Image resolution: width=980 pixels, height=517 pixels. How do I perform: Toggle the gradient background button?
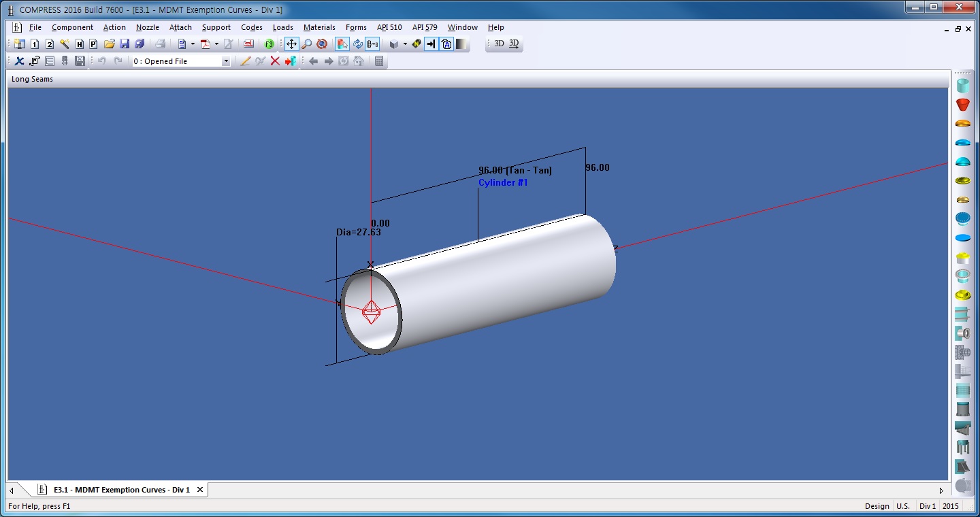462,44
